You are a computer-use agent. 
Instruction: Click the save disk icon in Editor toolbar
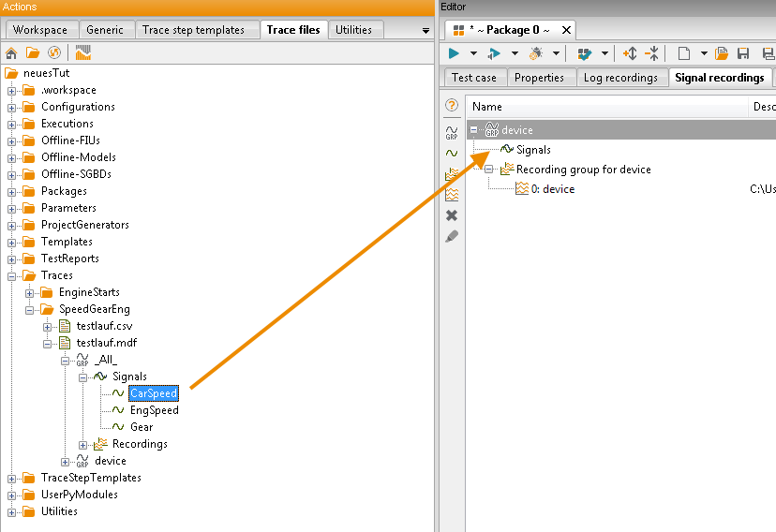pyautogui.click(x=743, y=53)
